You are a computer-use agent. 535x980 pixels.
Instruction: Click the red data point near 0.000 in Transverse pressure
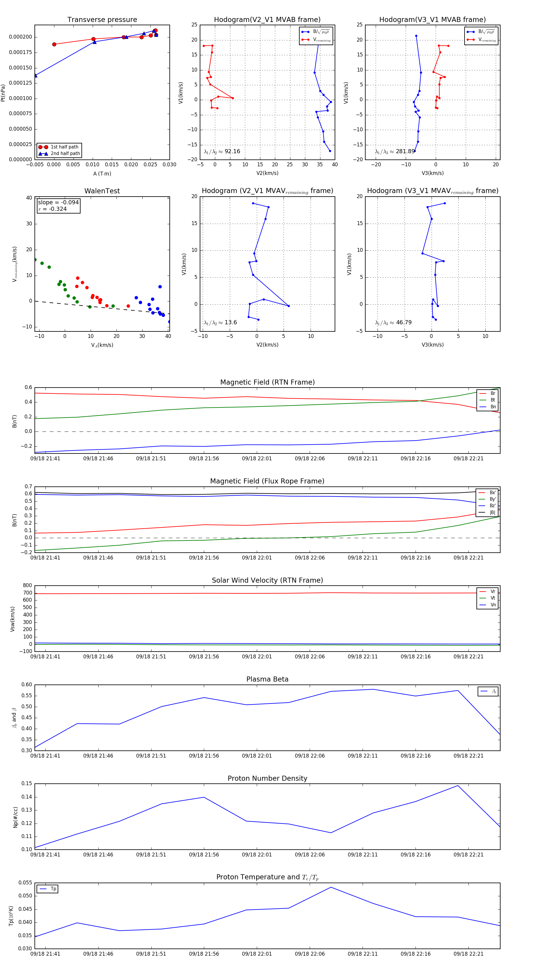coord(54,45)
